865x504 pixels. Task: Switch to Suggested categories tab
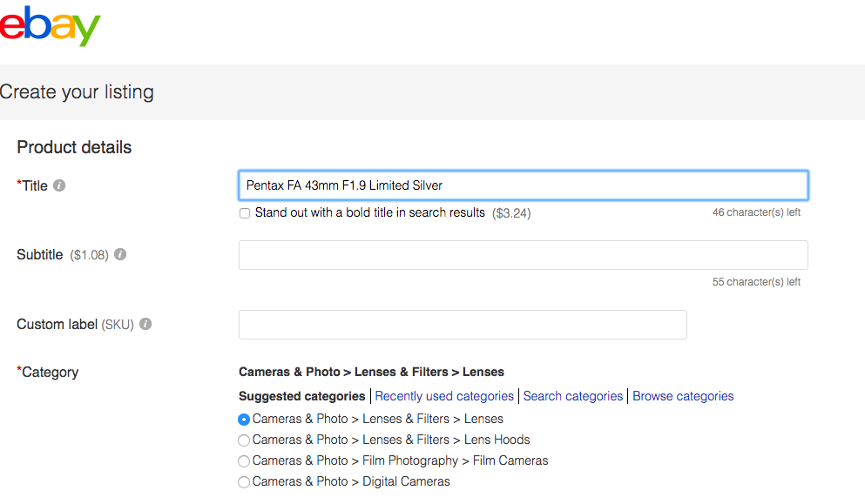click(301, 396)
